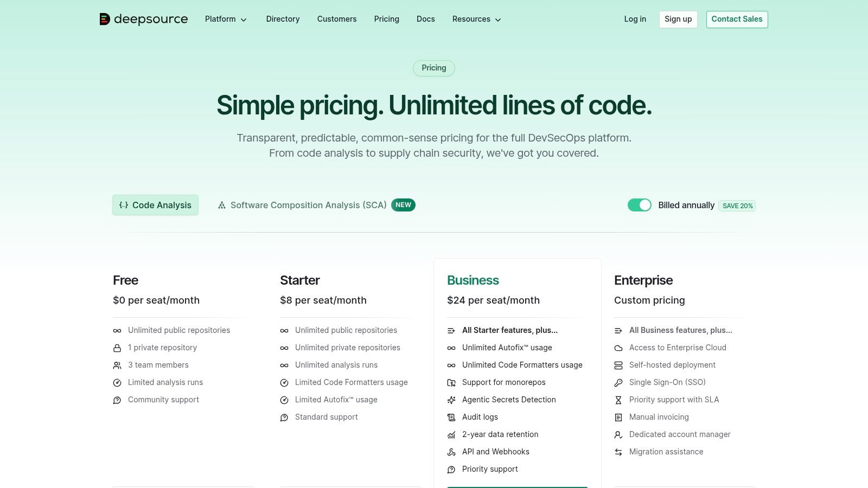Click the Audit logs icon

tap(451, 418)
